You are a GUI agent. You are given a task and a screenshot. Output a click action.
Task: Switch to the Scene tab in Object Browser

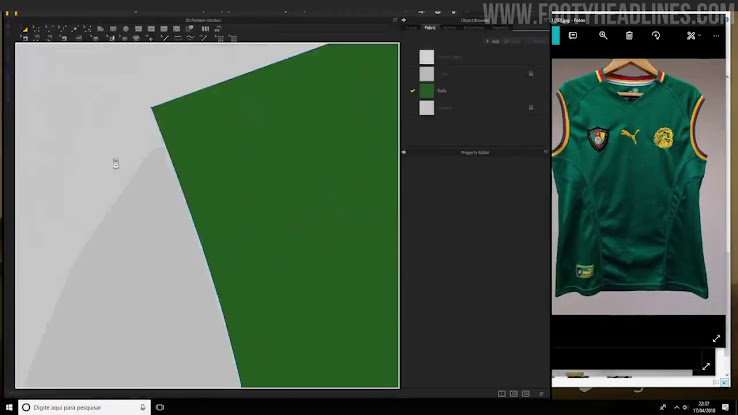[411, 28]
